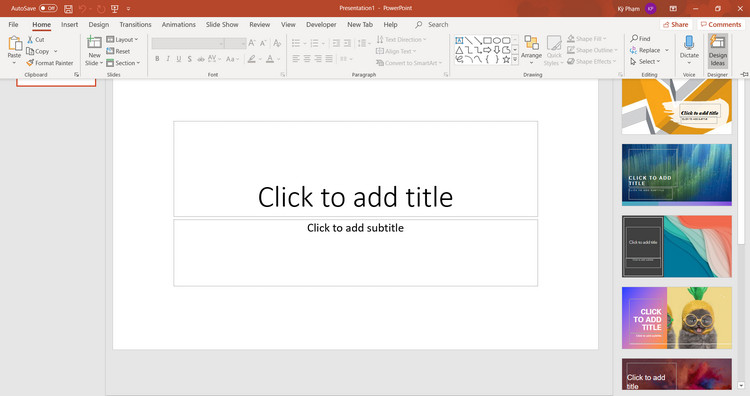Image resolution: width=750 pixels, height=396 pixels.
Task: Switch to the Slide Show tab
Action: coord(222,24)
